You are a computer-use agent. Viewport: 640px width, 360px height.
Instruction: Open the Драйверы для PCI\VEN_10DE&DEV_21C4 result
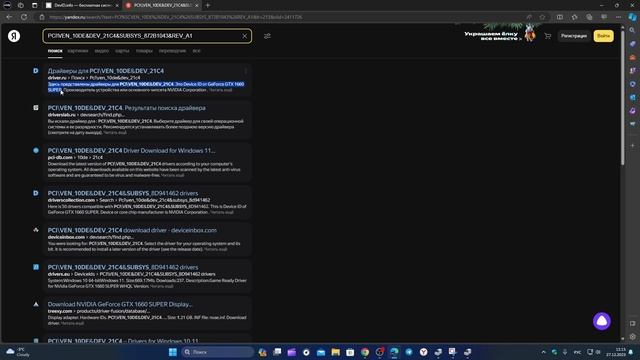pyautogui.click(x=106, y=71)
